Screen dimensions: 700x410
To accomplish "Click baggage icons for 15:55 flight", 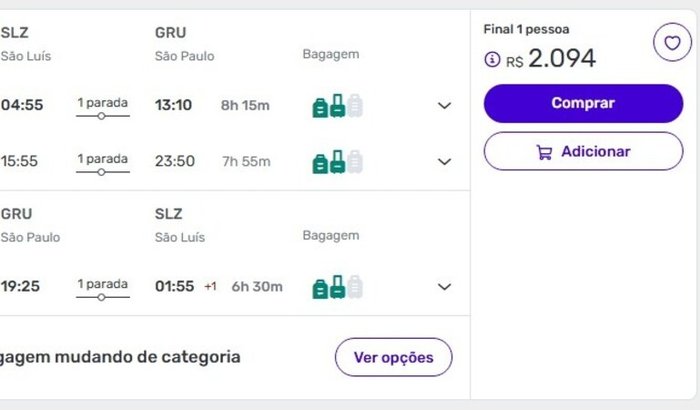I will tap(337, 161).
